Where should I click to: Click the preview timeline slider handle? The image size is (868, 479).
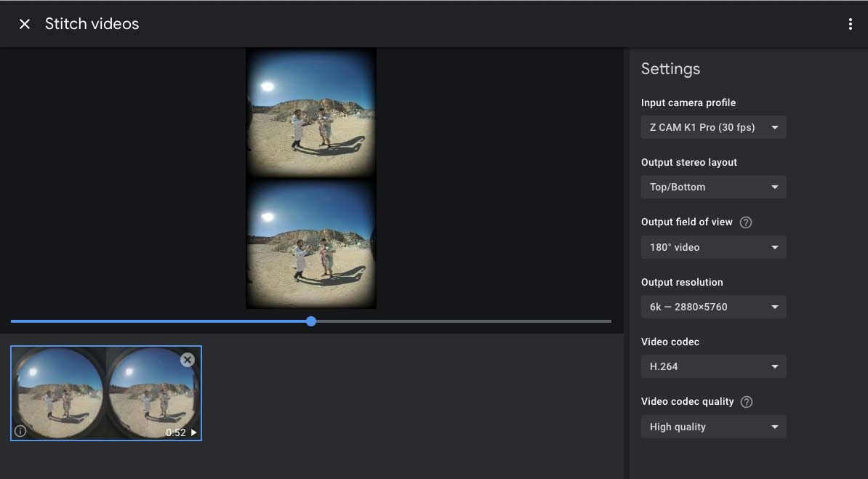coord(311,321)
